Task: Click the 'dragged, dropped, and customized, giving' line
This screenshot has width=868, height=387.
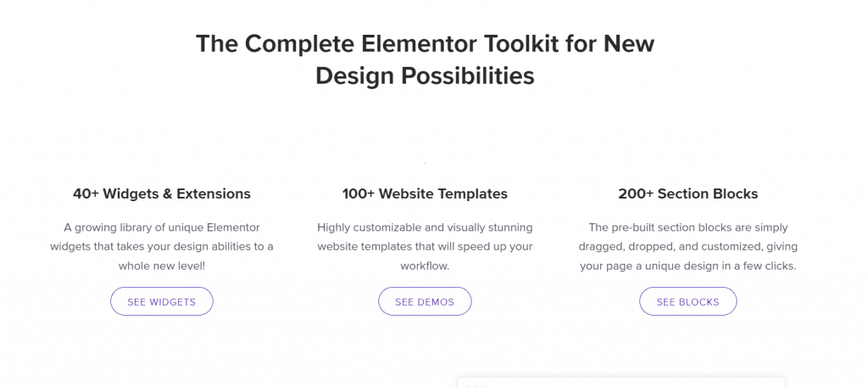Action: pyautogui.click(x=688, y=247)
